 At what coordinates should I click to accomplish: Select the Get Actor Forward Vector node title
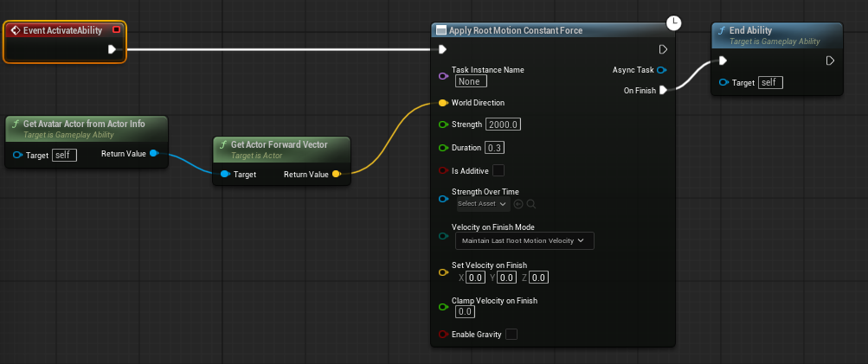(x=279, y=145)
